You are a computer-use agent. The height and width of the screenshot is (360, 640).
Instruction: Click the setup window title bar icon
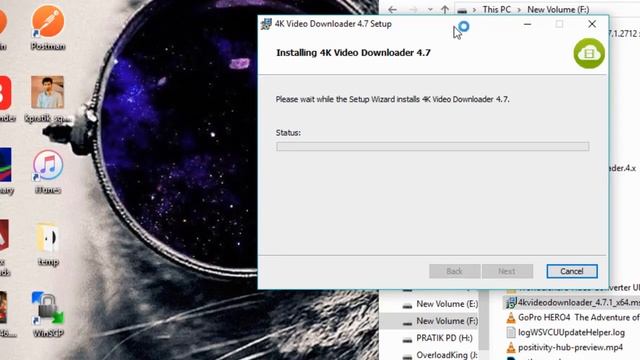267,24
